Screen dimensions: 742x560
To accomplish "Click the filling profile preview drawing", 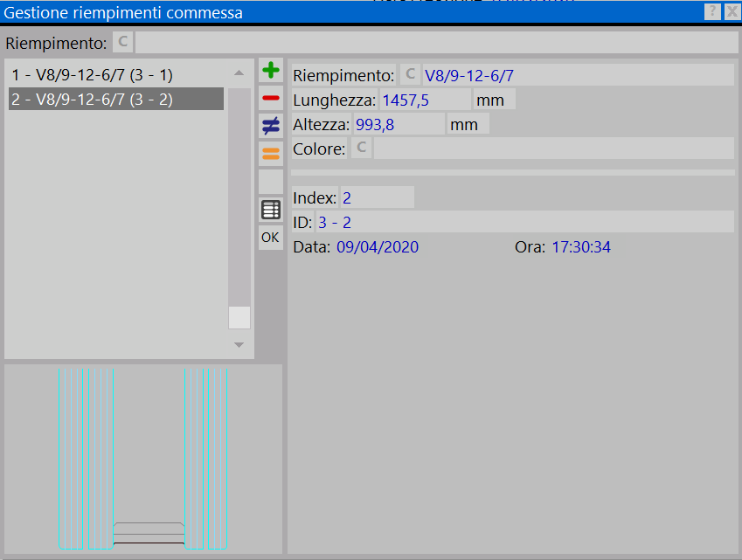I will coord(143,459).
